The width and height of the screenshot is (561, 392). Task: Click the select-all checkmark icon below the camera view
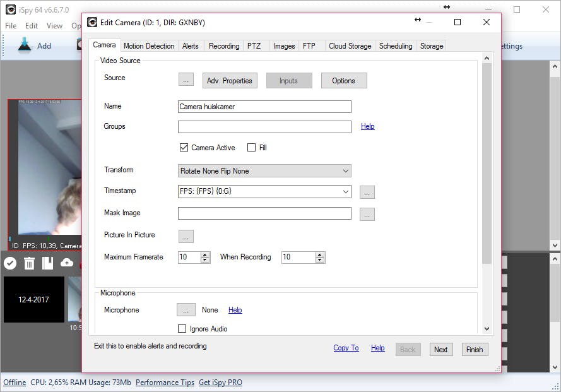[x=10, y=263]
